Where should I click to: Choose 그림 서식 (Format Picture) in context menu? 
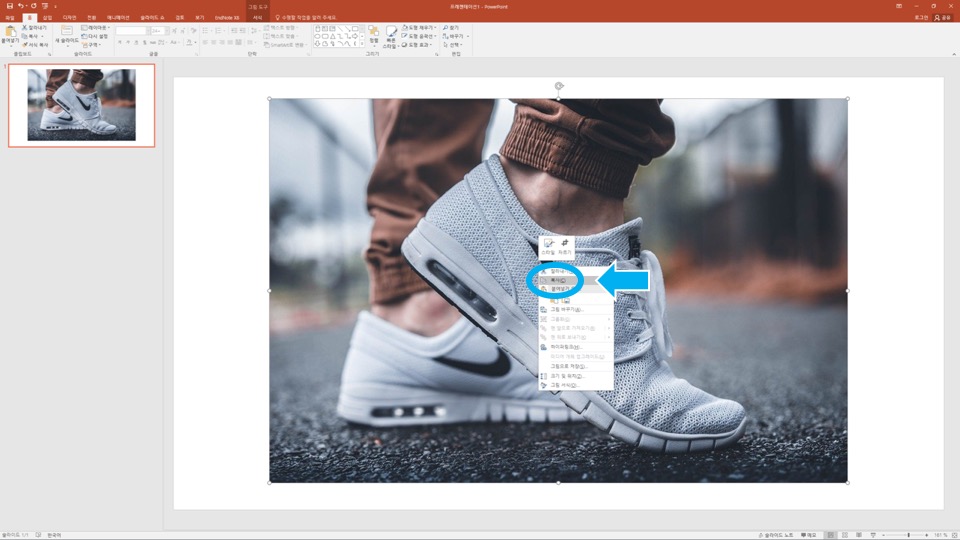pyautogui.click(x=576, y=385)
